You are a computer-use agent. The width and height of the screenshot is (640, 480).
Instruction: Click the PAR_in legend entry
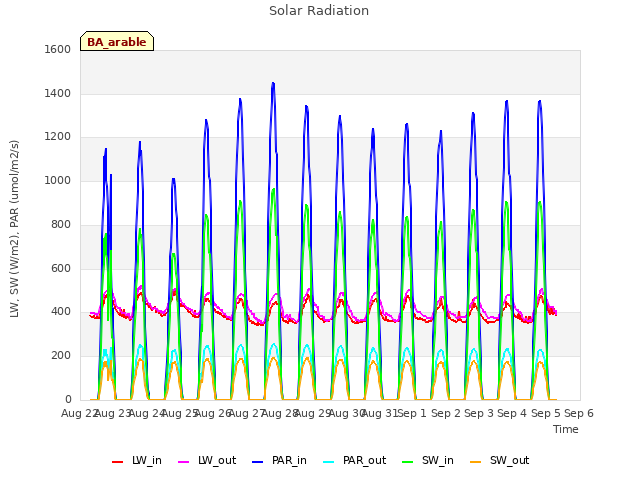point(280,461)
